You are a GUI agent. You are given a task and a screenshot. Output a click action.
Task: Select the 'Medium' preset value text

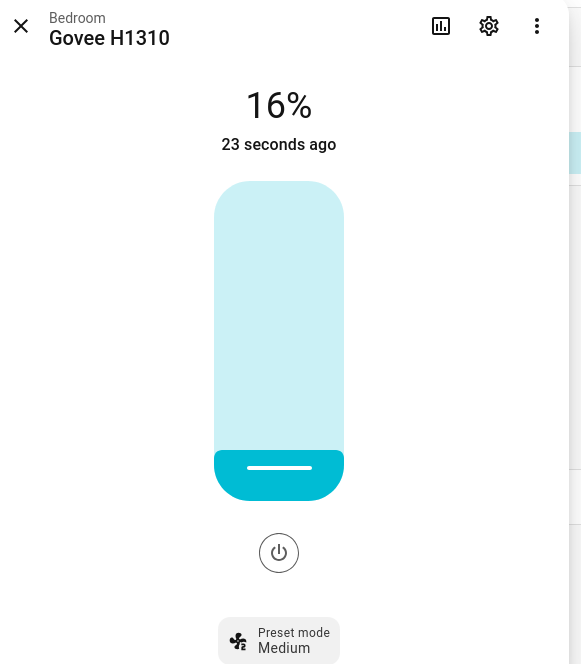click(284, 648)
